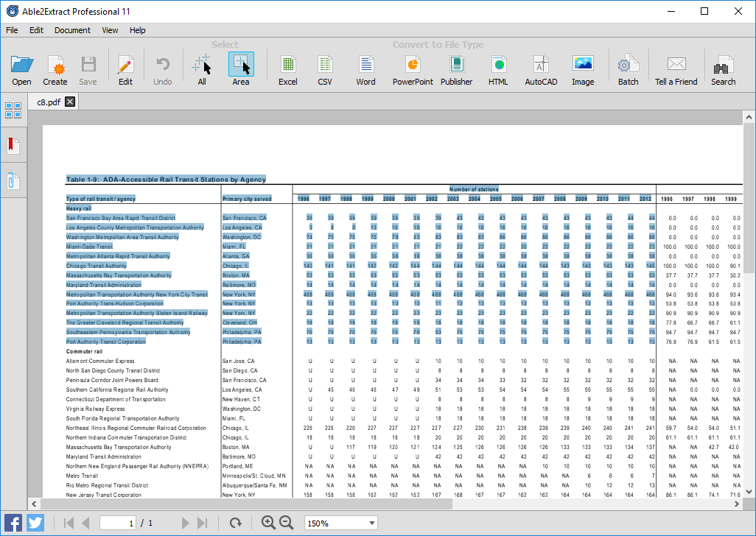Click 'Primary city served' column header
Screen dimensions: 756x536
247,199
